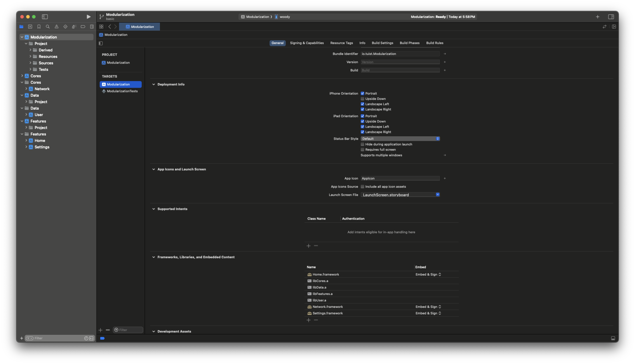Enable Hide during application launch

(x=362, y=144)
